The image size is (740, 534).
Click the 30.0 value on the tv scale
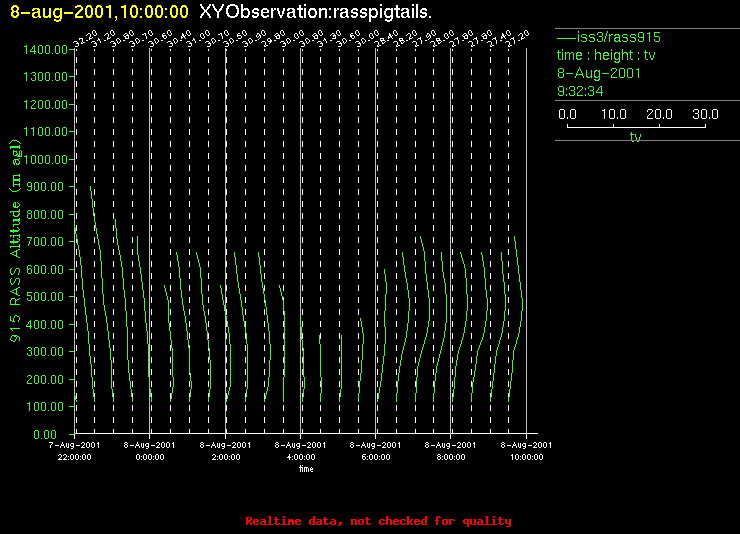tap(706, 114)
